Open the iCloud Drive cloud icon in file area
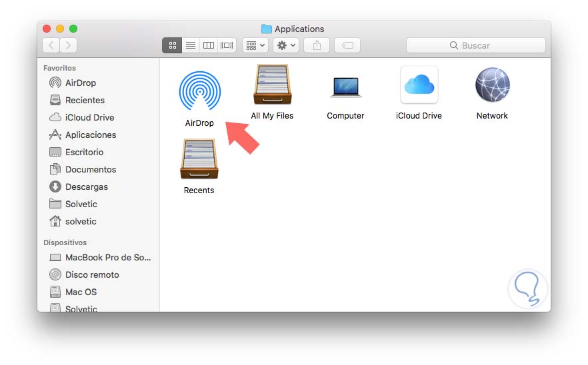 tap(419, 85)
